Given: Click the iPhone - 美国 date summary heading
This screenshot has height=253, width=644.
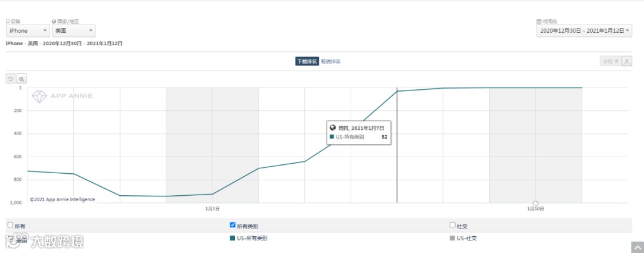Looking at the screenshot, I should point(64,43).
